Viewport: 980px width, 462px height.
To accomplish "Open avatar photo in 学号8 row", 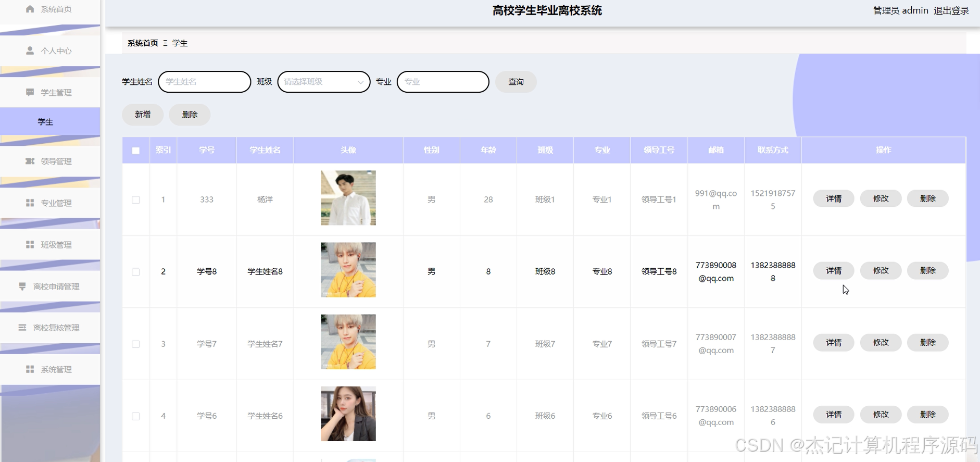I will (348, 270).
